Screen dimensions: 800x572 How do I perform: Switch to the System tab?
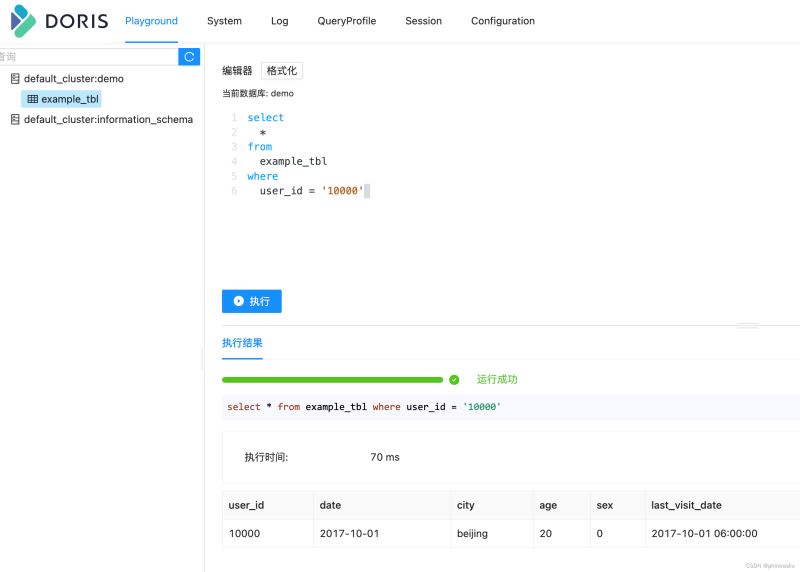[x=224, y=21]
